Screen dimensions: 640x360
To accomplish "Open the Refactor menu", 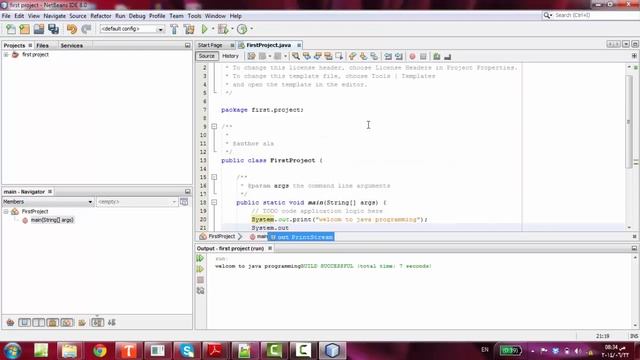I will click(x=101, y=16).
